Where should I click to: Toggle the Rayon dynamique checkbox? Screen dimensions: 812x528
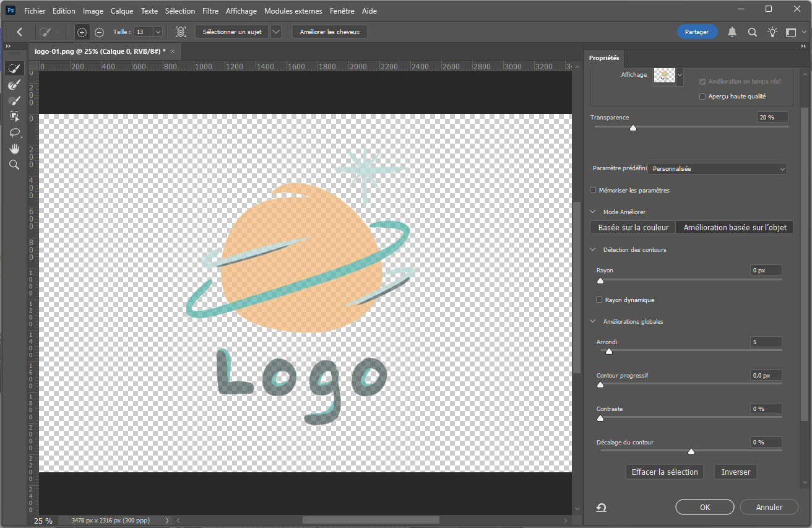click(599, 300)
